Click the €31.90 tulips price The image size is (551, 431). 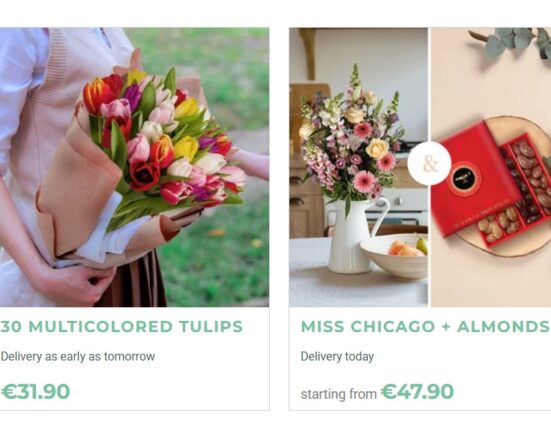[x=35, y=391]
